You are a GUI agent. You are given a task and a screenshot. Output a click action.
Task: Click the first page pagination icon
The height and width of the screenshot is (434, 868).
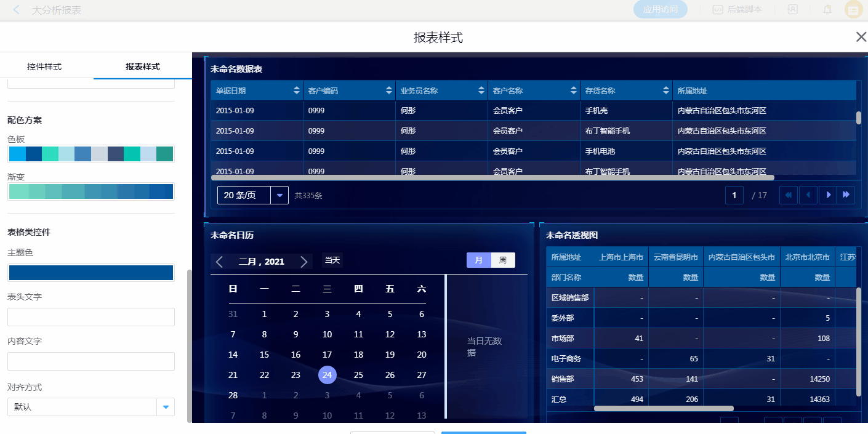(789, 195)
